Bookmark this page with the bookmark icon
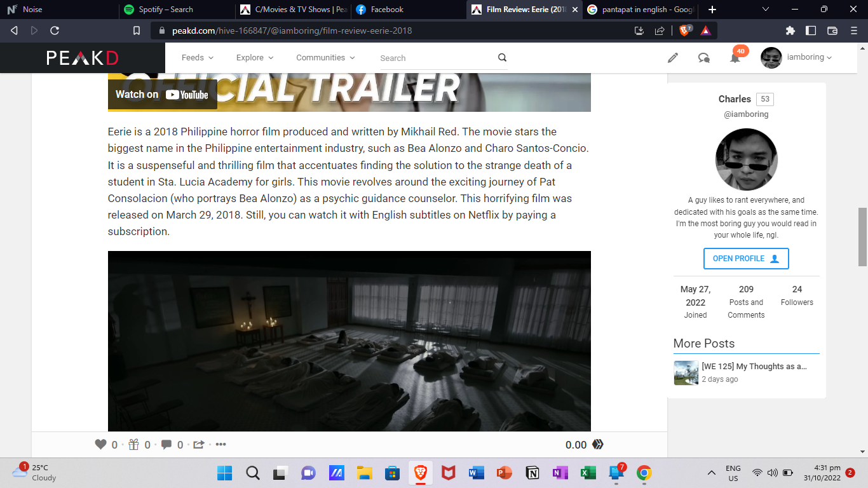Viewport: 868px width, 488px height. pos(136,30)
